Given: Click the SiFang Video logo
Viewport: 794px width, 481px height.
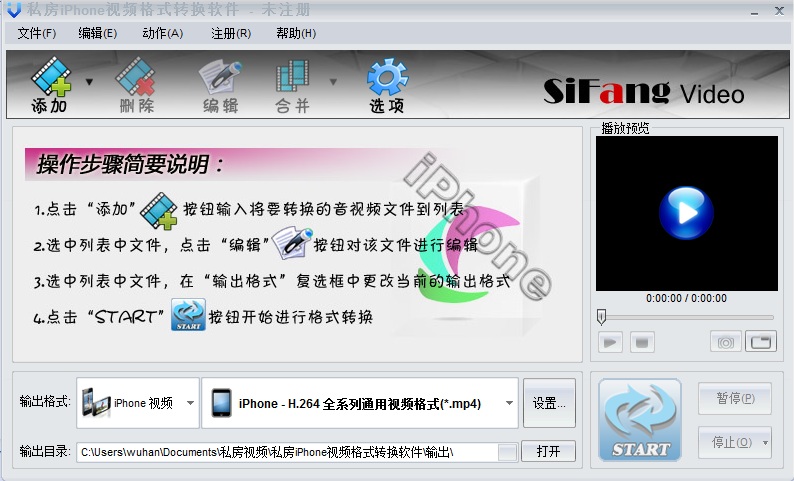Looking at the screenshot, I should click(644, 92).
